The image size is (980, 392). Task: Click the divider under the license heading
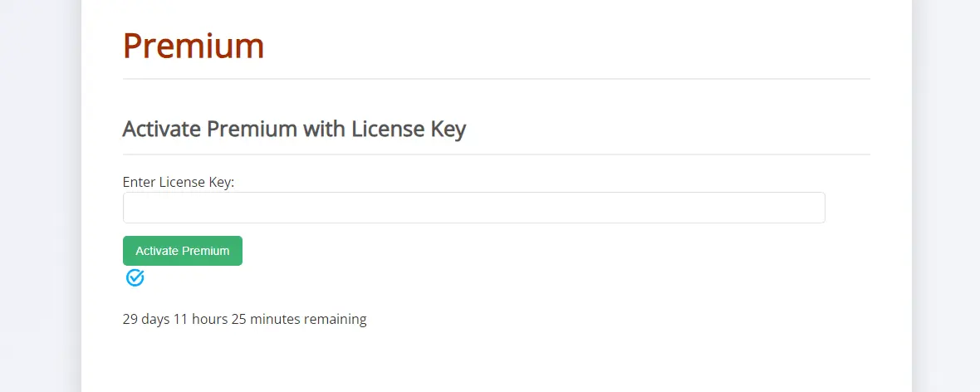[x=497, y=154]
